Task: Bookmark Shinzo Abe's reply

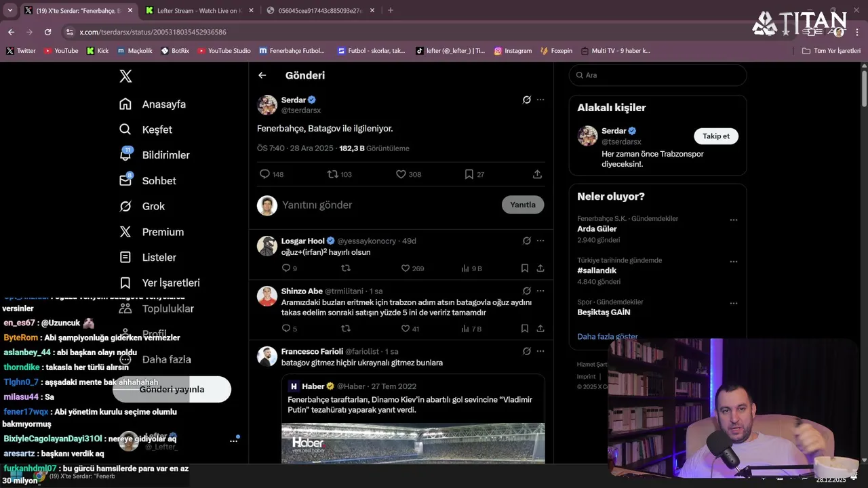Action: click(525, 329)
